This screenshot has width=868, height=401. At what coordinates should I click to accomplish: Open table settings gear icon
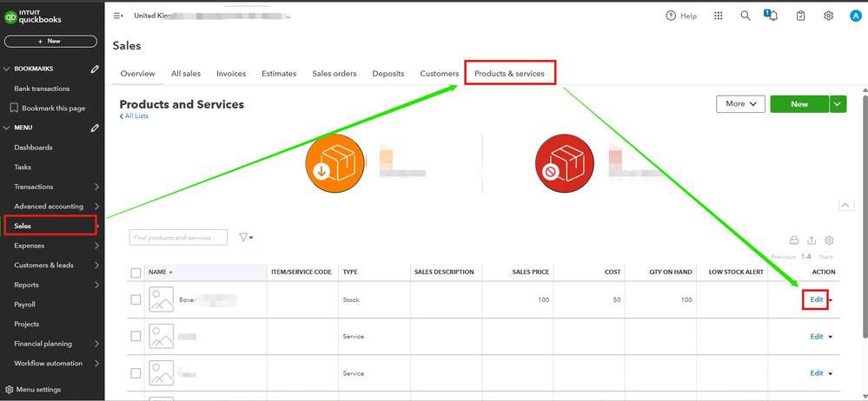pyautogui.click(x=829, y=240)
